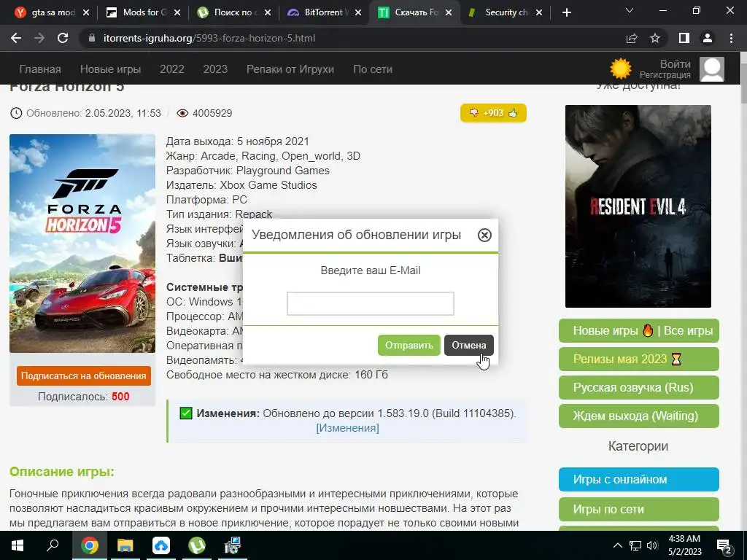Screen dimensions: 747x560
Task: Click the Войти login link
Action: [x=675, y=64]
